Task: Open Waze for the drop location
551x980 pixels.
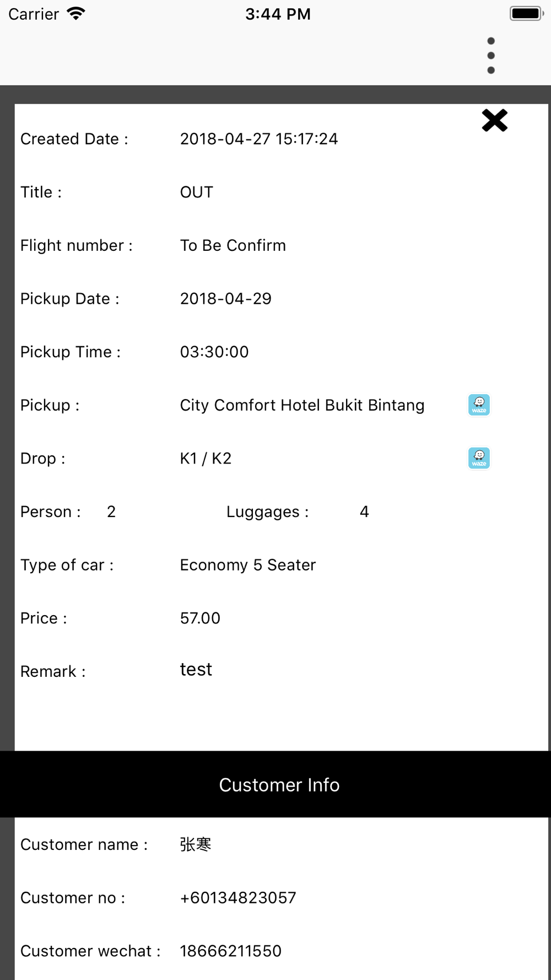Action: [479, 458]
